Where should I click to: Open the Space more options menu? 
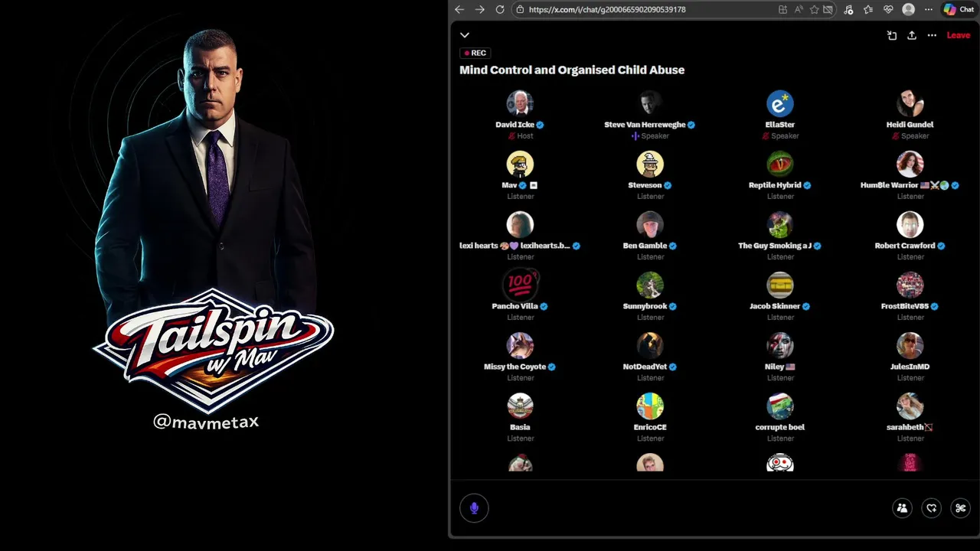(x=932, y=35)
